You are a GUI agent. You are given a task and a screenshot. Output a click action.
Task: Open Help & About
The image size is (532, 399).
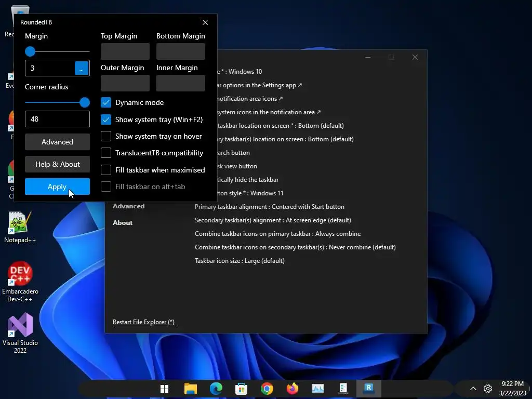pos(57,164)
